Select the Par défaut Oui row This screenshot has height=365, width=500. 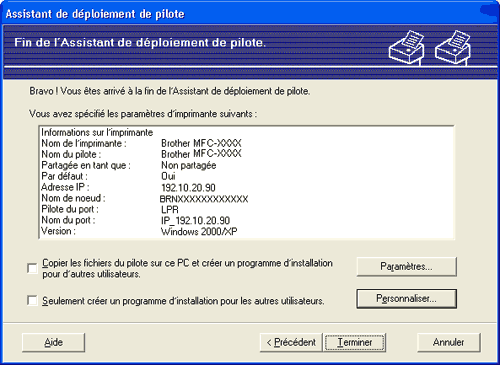tap(108, 176)
